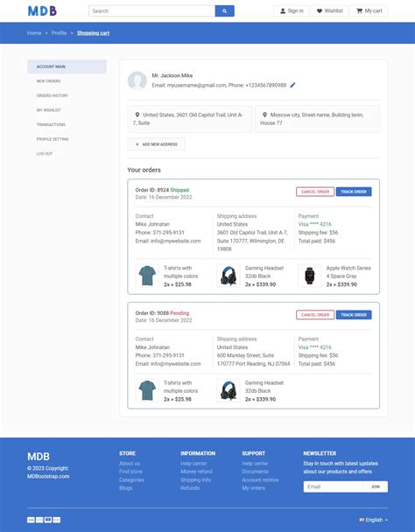The width and height of the screenshot is (415, 532).
Task: Click Log Out in sidebar
Action: [x=67, y=154]
